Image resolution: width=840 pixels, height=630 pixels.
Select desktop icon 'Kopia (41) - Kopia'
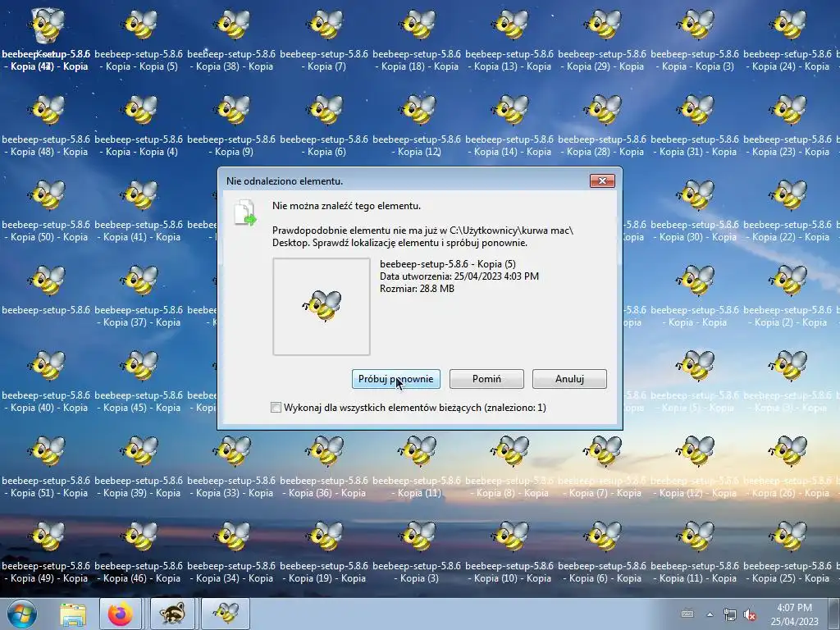tap(139, 212)
